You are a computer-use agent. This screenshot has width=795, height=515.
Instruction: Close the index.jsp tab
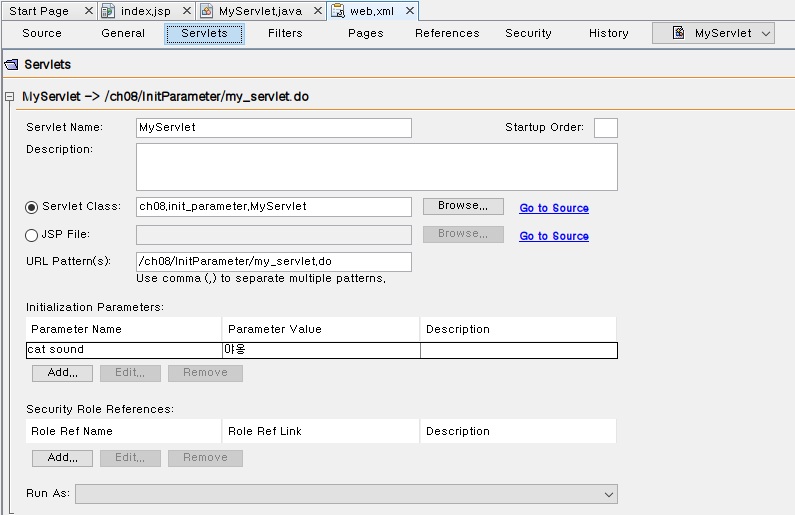click(187, 11)
